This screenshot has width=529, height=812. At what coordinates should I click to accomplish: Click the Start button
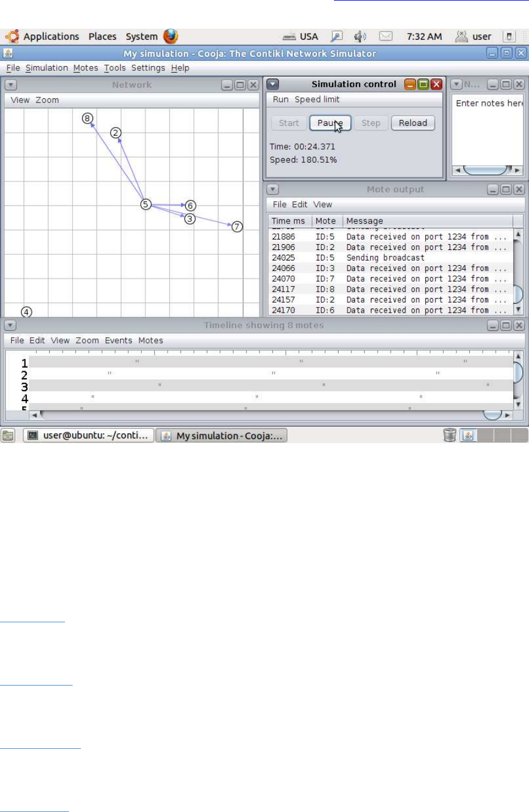point(289,123)
